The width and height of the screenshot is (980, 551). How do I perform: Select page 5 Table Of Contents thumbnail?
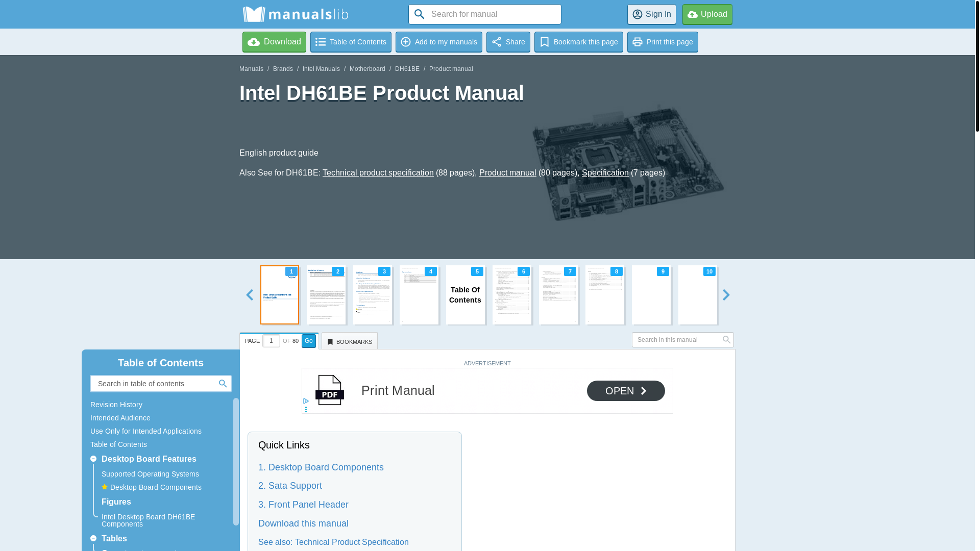pyautogui.click(x=465, y=295)
